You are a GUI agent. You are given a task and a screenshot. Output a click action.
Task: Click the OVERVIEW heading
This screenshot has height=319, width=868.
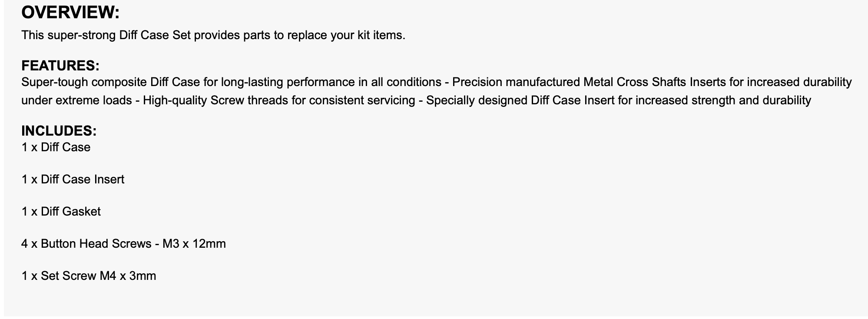click(x=70, y=12)
